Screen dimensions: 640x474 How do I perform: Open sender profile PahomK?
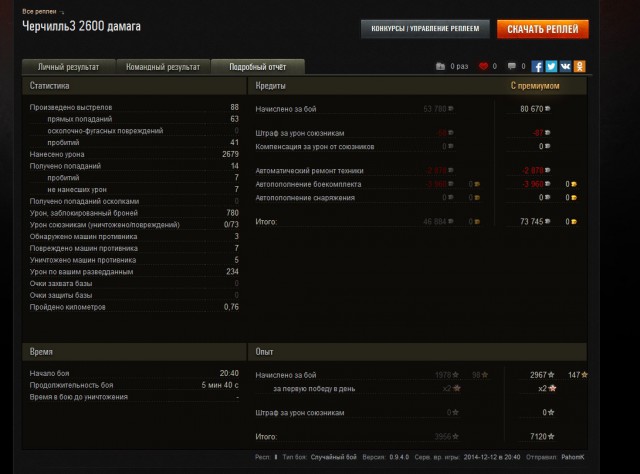573,457
